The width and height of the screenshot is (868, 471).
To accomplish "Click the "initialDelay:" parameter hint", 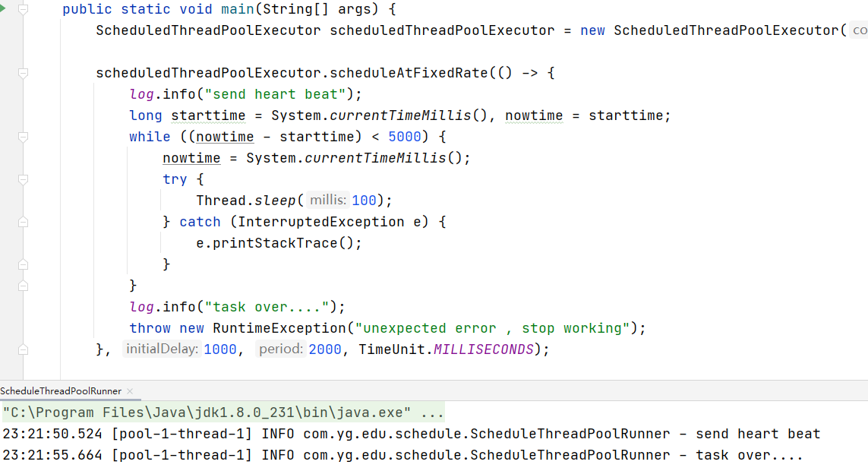I will tap(162, 349).
